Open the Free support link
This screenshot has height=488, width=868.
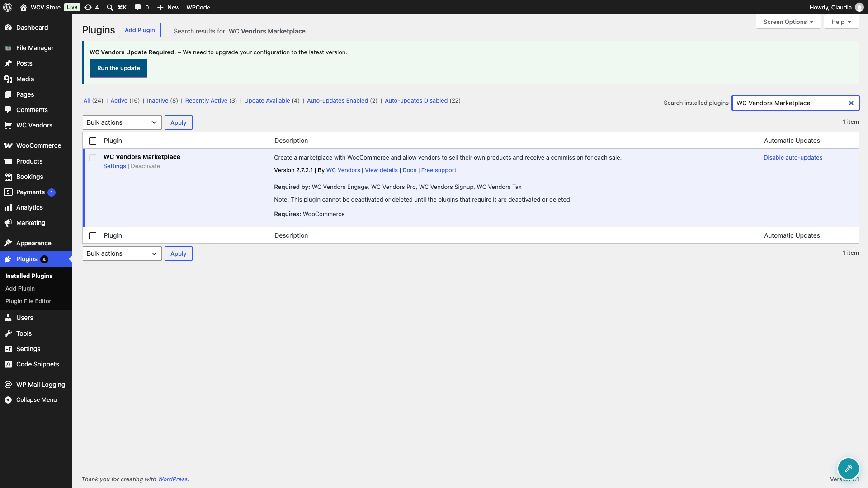point(439,170)
